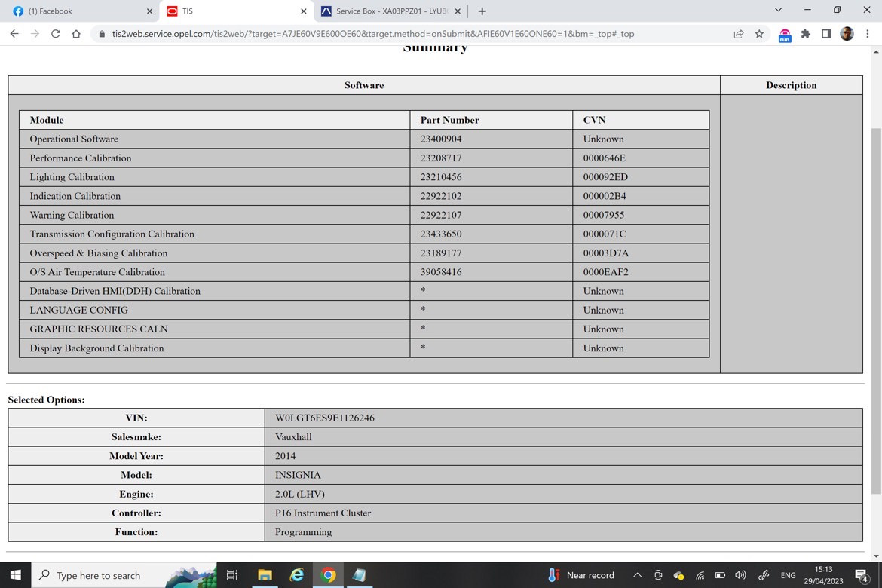Adjust volume from the speaker tray icon
Viewport: 882px width, 588px height.
pos(740,575)
